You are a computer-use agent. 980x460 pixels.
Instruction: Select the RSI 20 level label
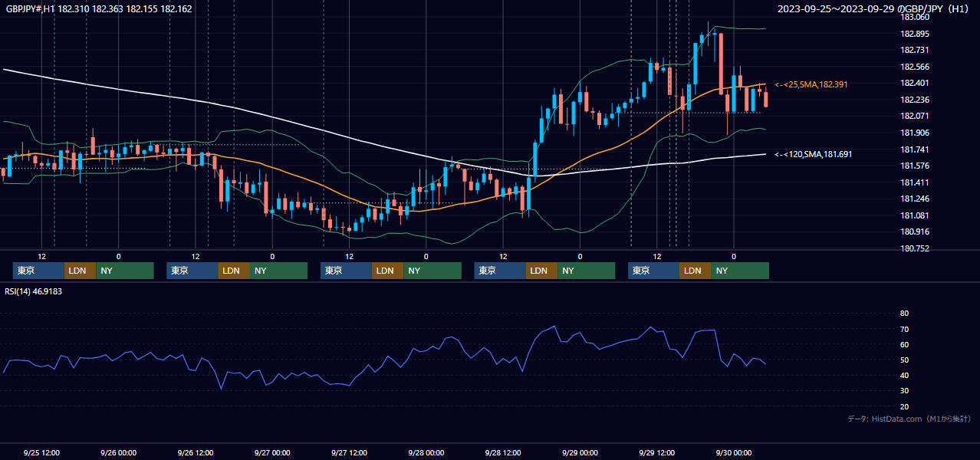(904, 406)
